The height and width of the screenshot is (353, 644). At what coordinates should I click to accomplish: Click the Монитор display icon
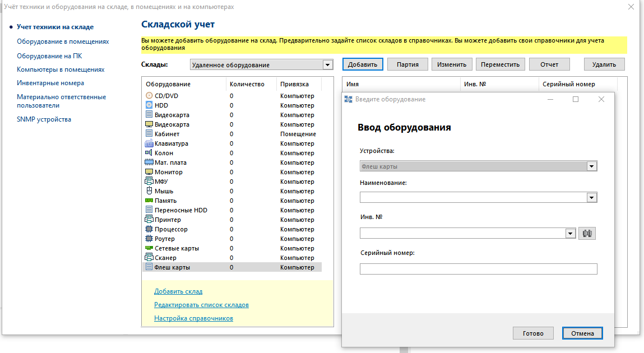(149, 171)
